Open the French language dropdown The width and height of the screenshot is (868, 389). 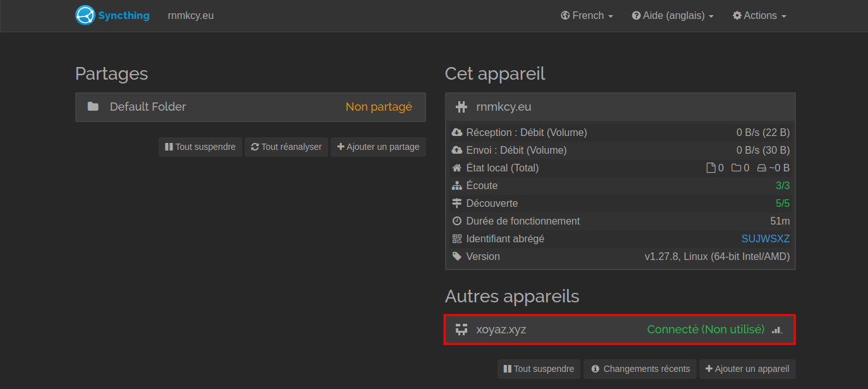click(587, 16)
